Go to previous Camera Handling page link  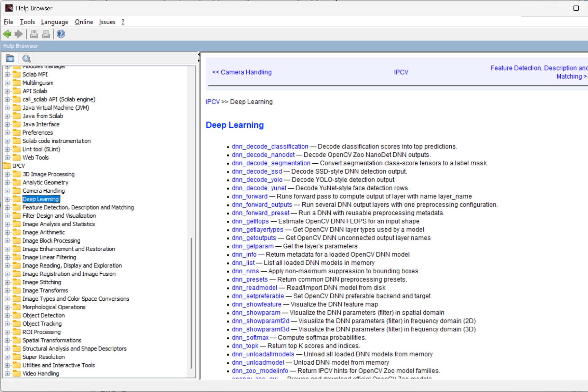pos(242,72)
